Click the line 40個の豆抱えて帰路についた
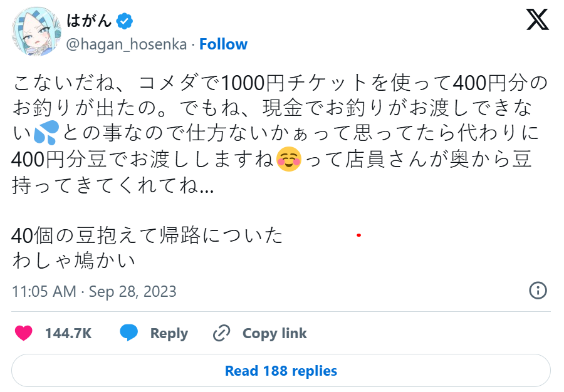The width and height of the screenshot is (564, 392). pos(147,235)
